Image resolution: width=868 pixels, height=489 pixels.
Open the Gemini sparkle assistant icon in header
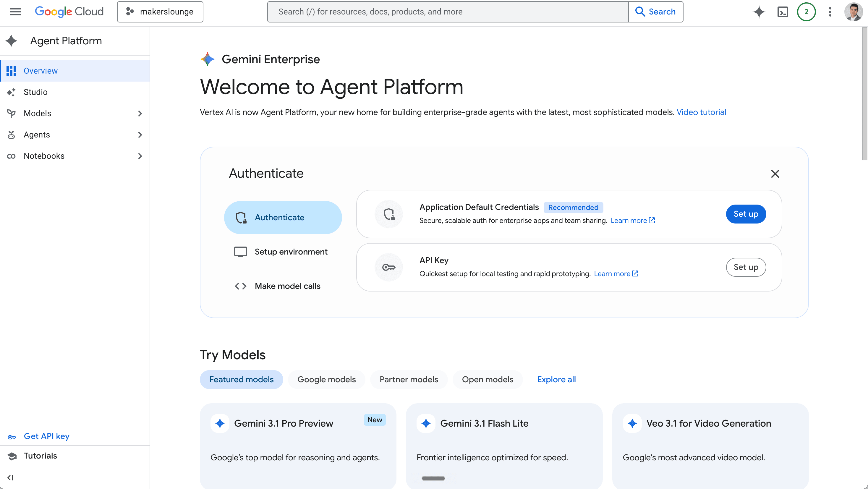coord(759,12)
